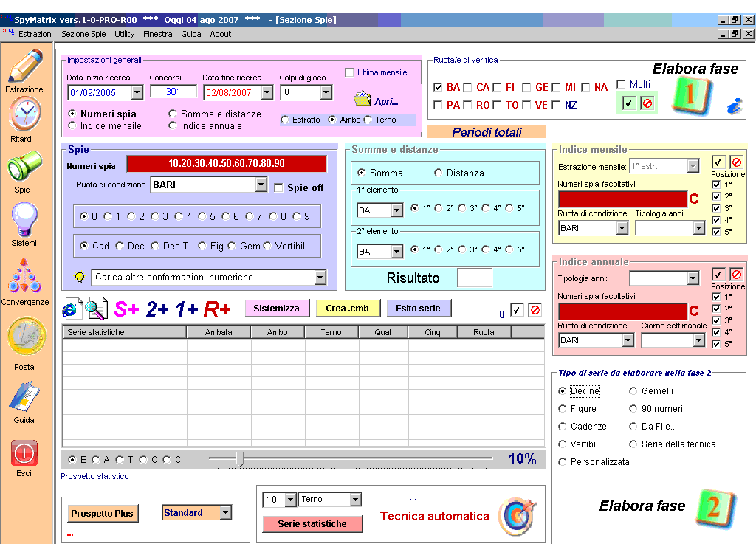Viewport: 756px width, 544px height.
Task: Click the blue 2+ icon
Action: pos(157,309)
